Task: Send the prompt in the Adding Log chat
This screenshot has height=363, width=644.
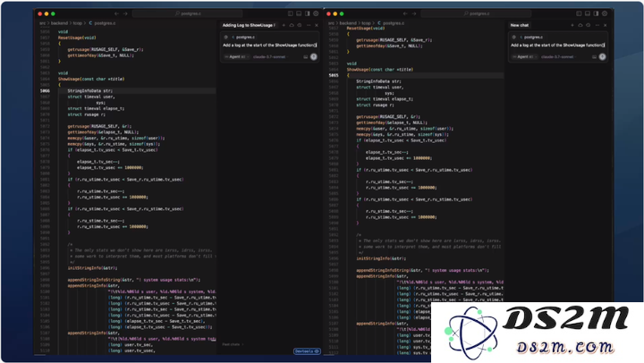Action: pos(314,56)
